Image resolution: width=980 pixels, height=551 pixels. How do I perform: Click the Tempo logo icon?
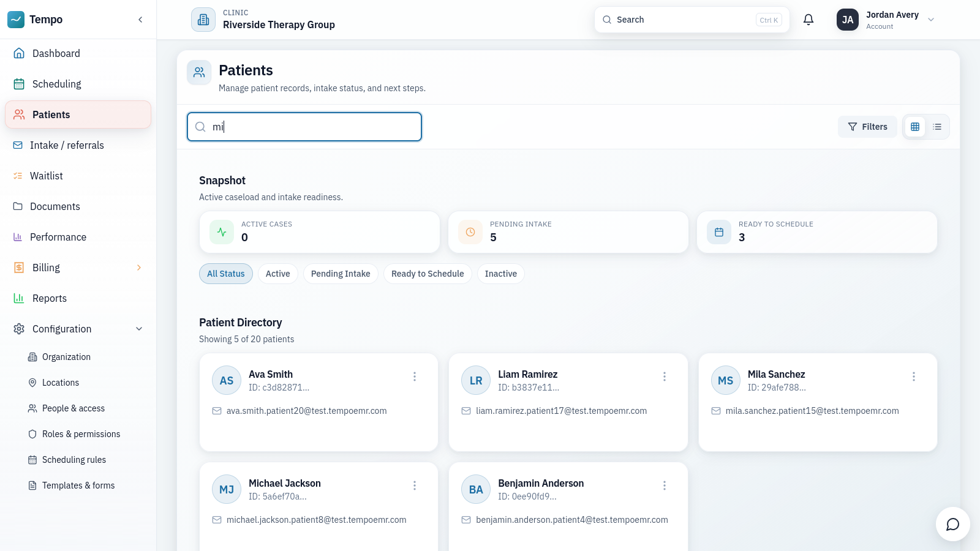[16, 20]
